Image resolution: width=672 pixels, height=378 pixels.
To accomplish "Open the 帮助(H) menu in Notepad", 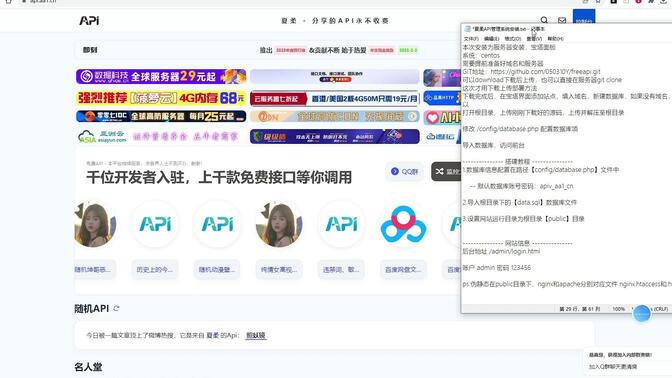I will (555, 39).
